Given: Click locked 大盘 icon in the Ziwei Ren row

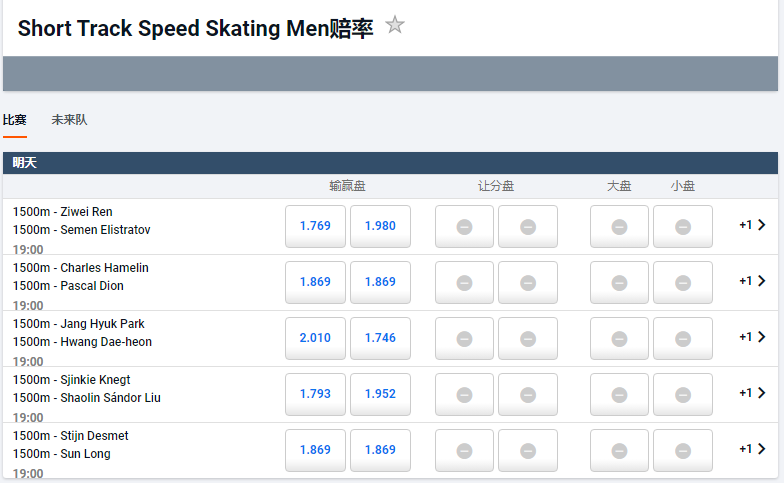Looking at the screenshot, I should click(x=619, y=227).
